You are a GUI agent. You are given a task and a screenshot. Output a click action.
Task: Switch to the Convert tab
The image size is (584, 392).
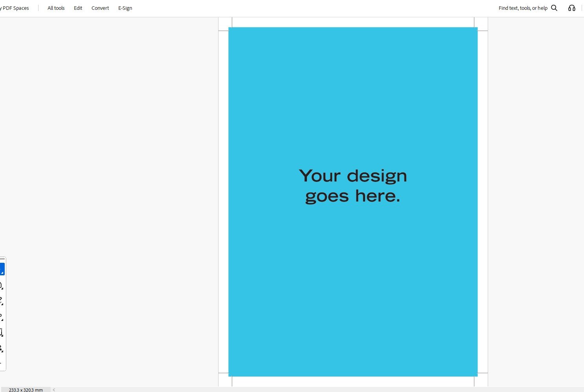100,8
